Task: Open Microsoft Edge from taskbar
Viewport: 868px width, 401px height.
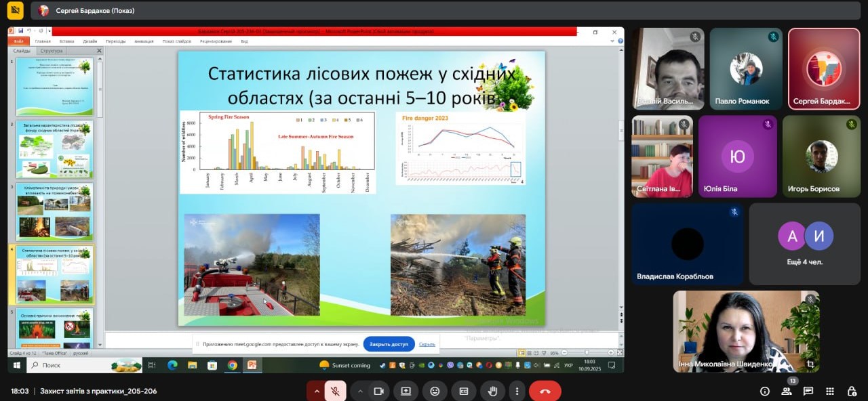Action: pos(172,365)
